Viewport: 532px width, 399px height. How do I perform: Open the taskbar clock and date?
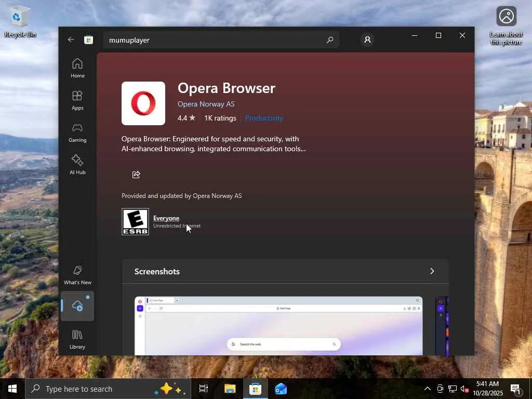(487, 389)
